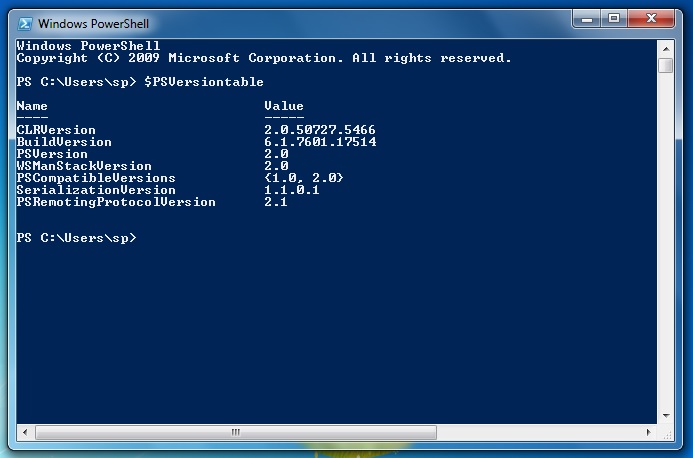Screen dimensions: 693x458
Task: Click the vertical scrollbar down arrow
Action: point(666,416)
